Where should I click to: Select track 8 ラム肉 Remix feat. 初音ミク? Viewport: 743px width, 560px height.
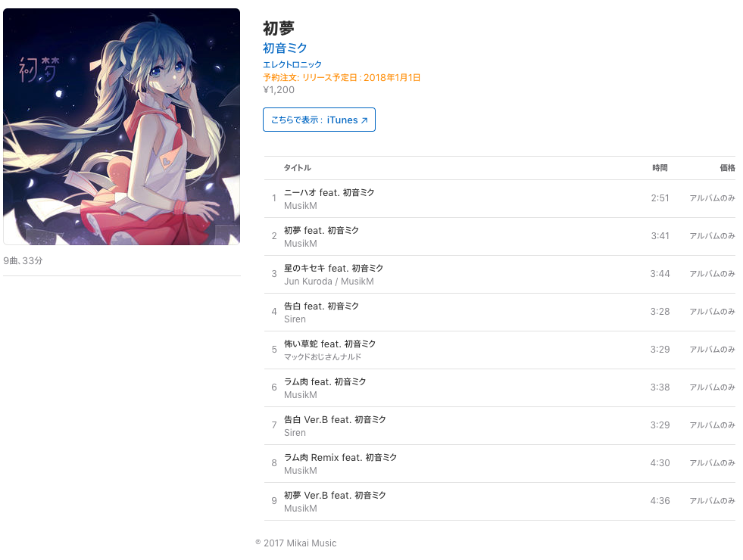499,464
